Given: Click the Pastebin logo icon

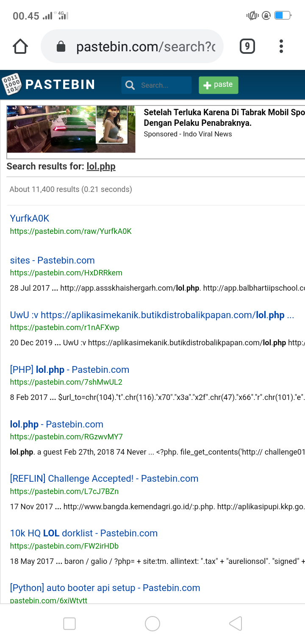Looking at the screenshot, I should (x=13, y=84).
